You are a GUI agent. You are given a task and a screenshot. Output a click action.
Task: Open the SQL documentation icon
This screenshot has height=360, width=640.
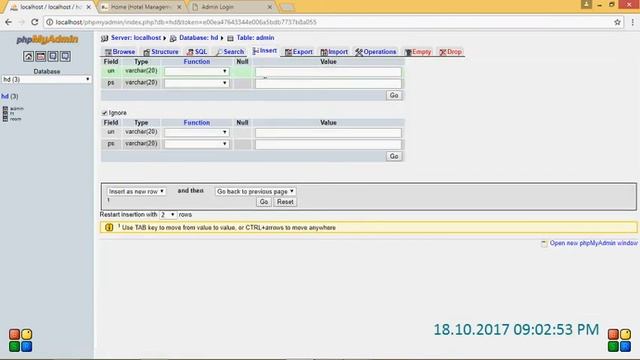click(x=65, y=56)
